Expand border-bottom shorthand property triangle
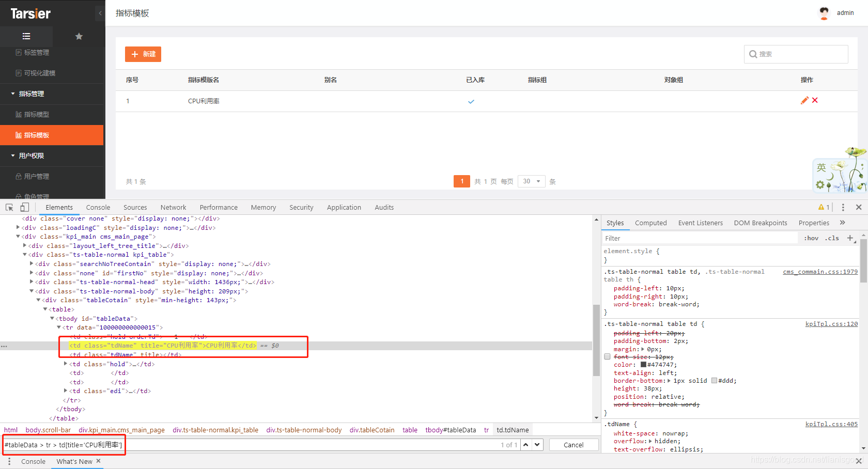The width and height of the screenshot is (868, 469). point(669,381)
